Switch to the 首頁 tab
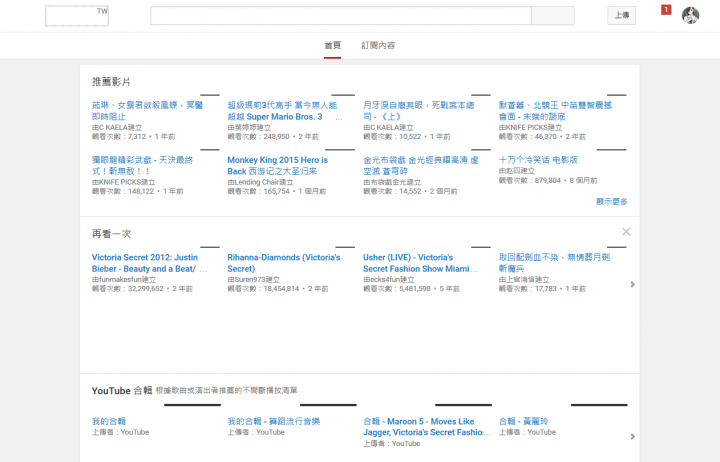This screenshot has height=462, width=720. coord(332,45)
